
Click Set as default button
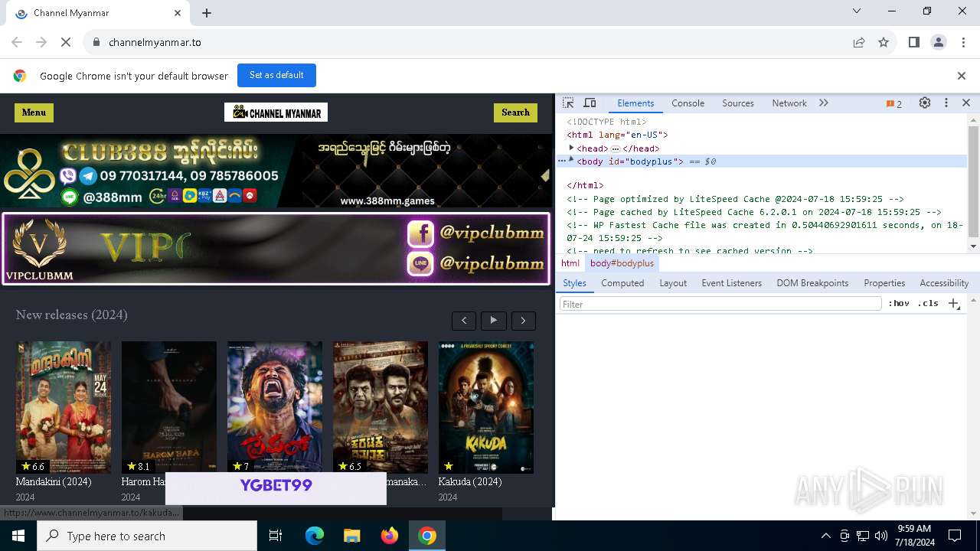[x=276, y=75]
